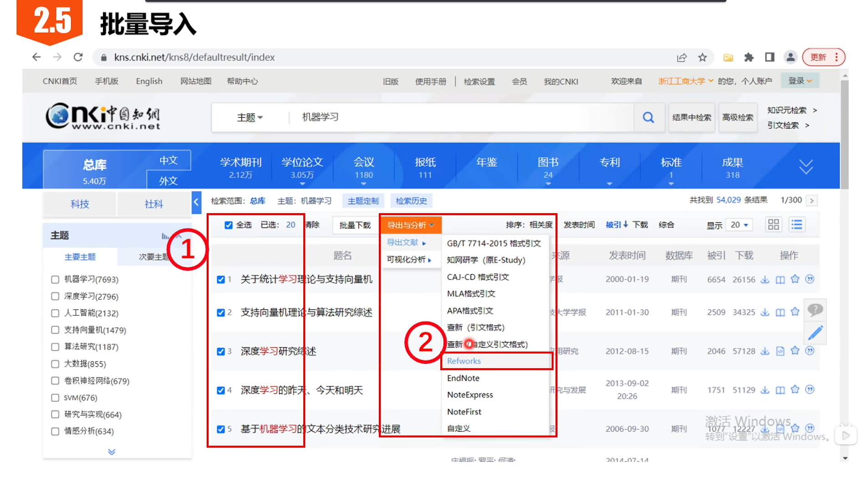Click the next page arrow control
This screenshot has width=868, height=489.
coord(812,200)
